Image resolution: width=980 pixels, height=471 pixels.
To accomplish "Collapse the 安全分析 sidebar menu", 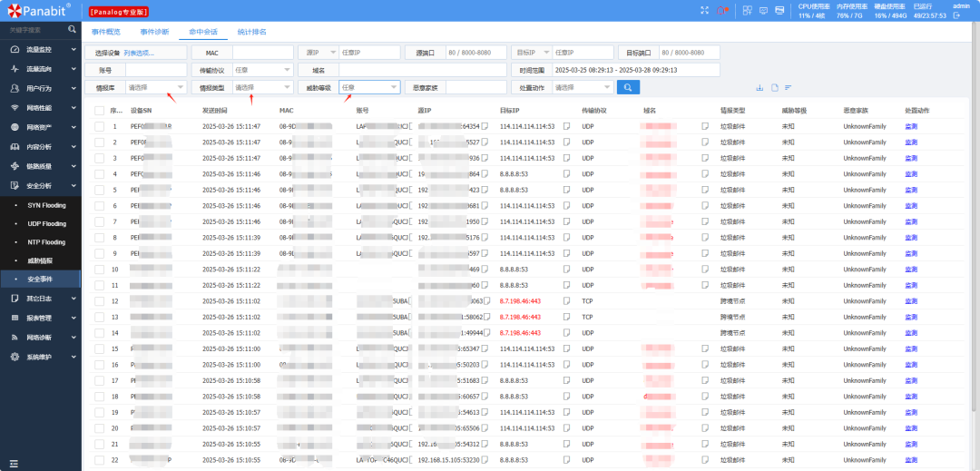I will click(41, 185).
